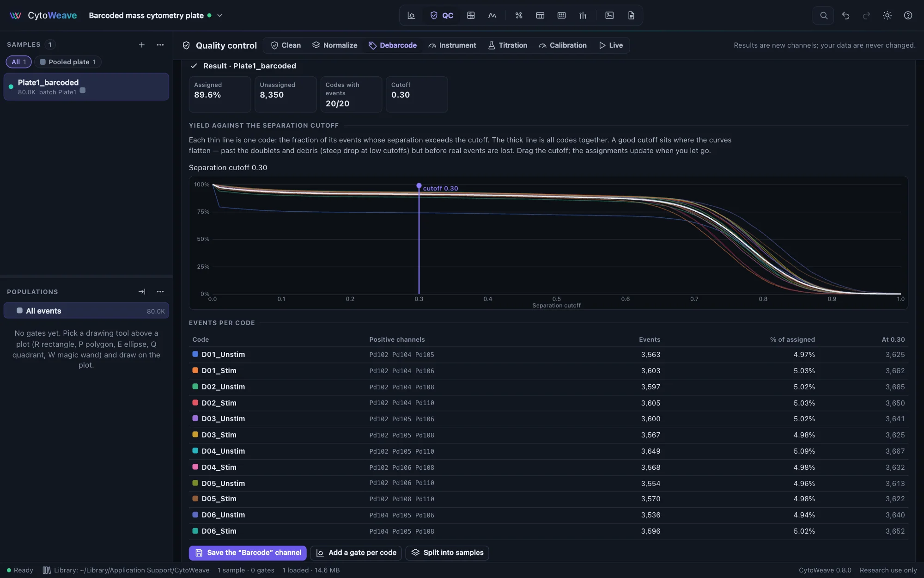The width and height of the screenshot is (924, 578).
Task: Open the Populations panel more options menu
Action: tap(160, 292)
